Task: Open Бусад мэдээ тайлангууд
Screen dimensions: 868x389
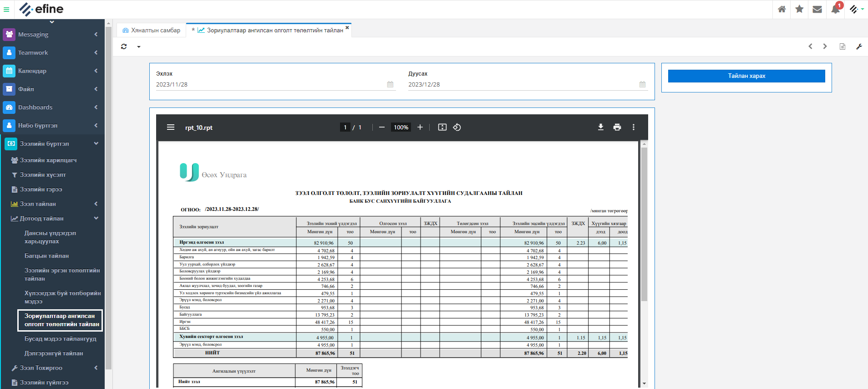Action: coord(60,338)
